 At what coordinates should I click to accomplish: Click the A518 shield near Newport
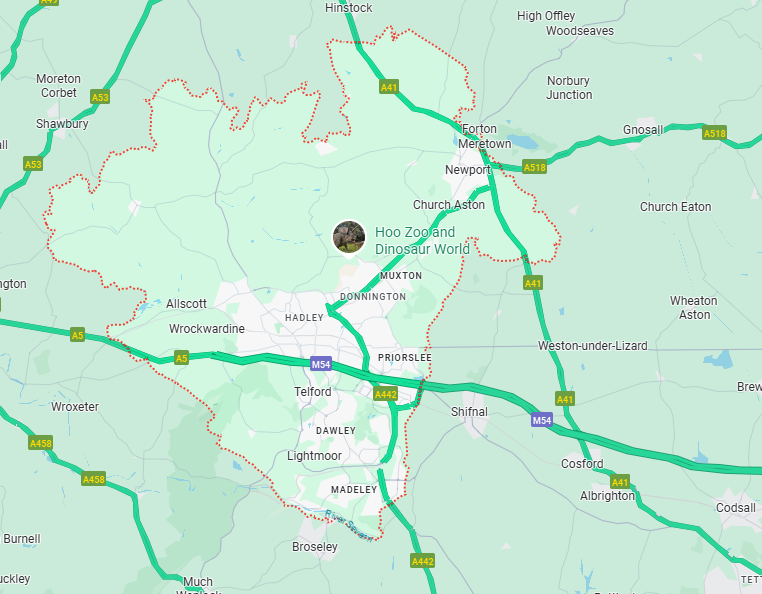tap(535, 167)
